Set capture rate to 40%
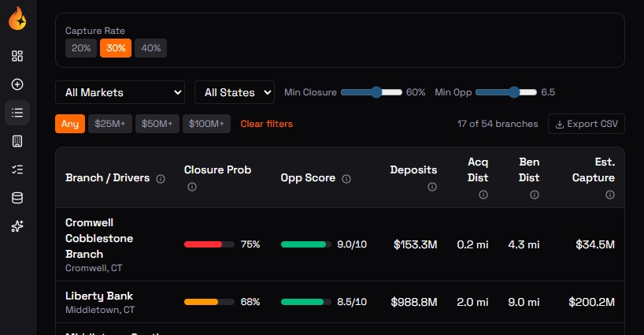This screenshot has width=644, height=335. tap(150, 48)
